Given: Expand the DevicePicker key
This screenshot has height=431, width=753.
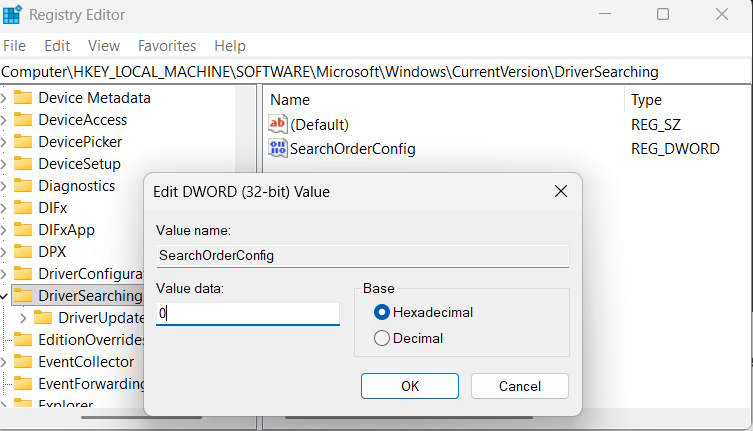Looking at the screenshot, I should pos(4,142).
